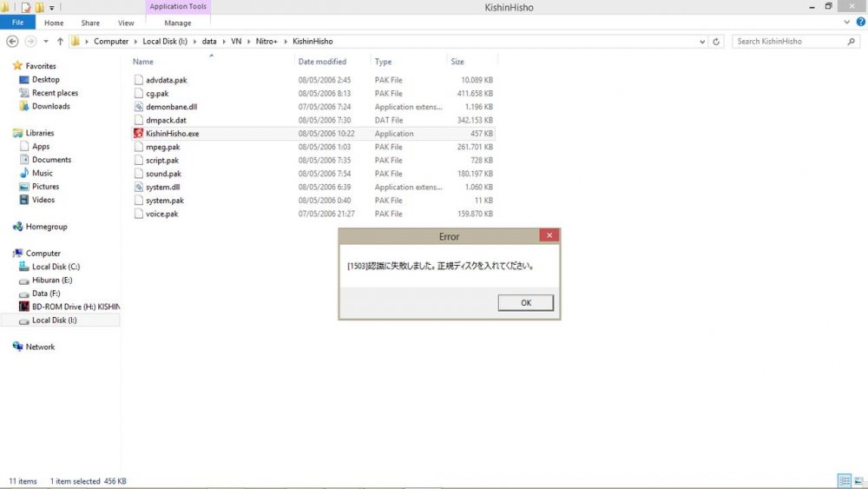The width and height of the screenshot is (868, 489).
Task: Close the Error dialog with red X
Action: pos(549,235)
